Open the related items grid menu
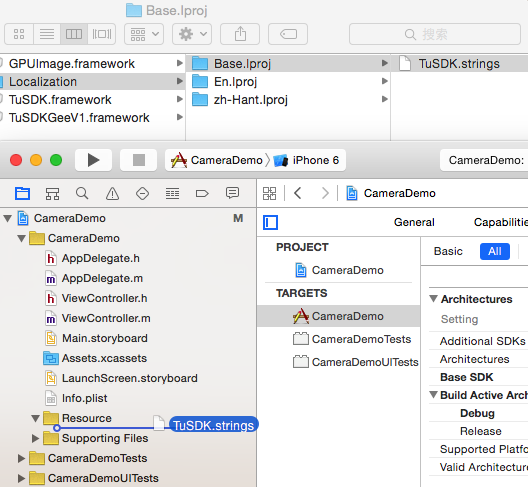Image resolution: width=528 pixels, height=487 pixels. 269,193
